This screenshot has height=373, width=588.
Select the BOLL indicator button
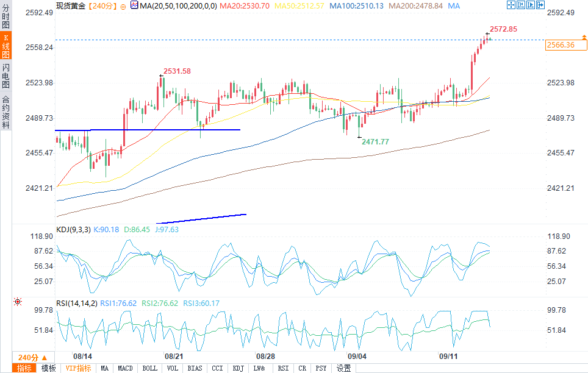[x=149, y=368]
